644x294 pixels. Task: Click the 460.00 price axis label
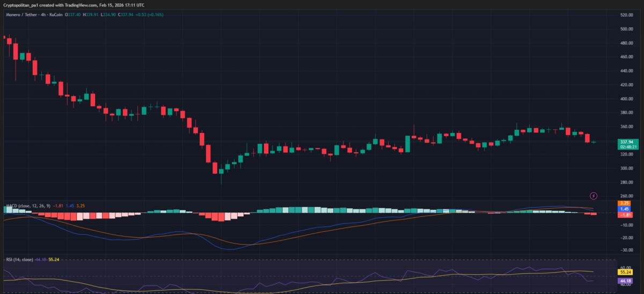pyautogui.click(x=626, y=57)
